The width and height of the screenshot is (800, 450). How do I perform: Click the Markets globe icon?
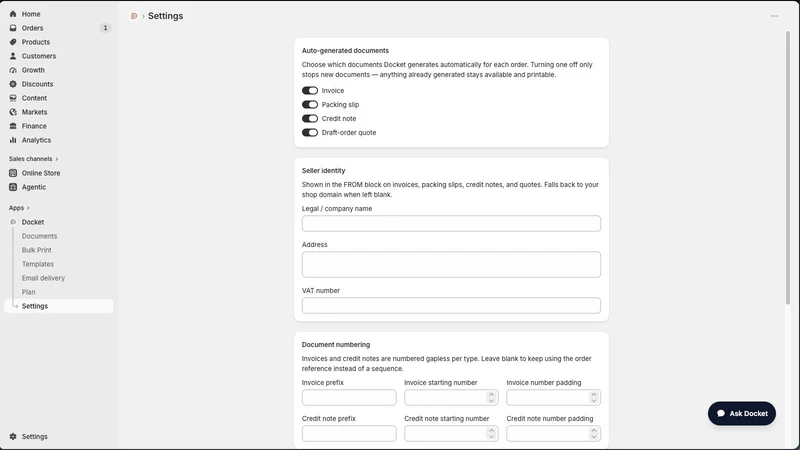point(13,112)
